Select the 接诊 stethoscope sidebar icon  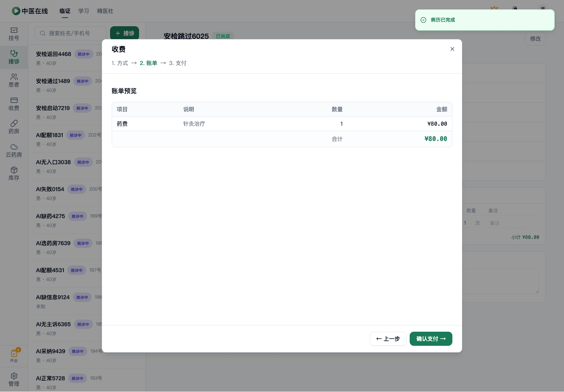(x=14, y=57)
